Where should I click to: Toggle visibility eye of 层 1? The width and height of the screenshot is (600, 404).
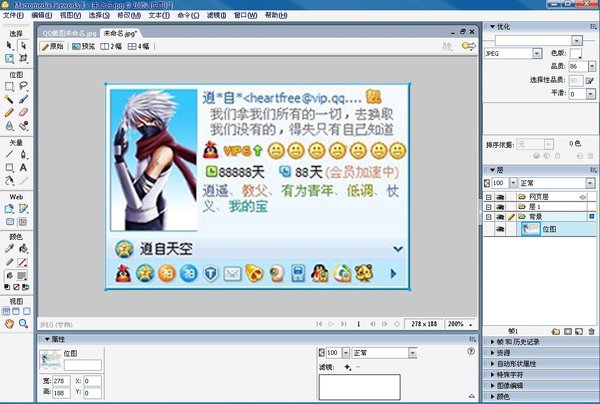click(500, 207)
